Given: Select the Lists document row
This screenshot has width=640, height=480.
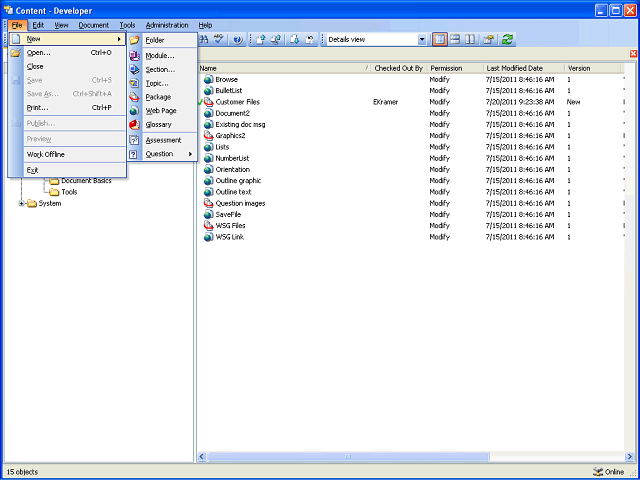Looking at the screenshot, I should [x=411, y=147].
